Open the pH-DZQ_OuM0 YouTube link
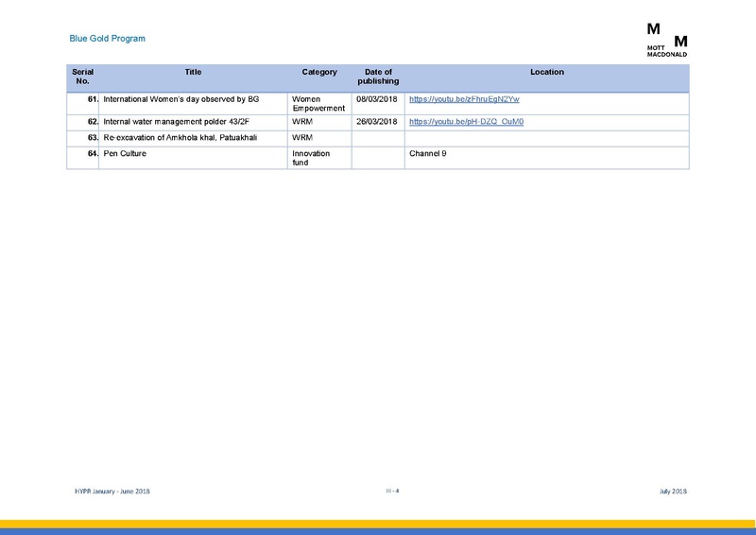Image resolution: width=756 pixels, height=535 pixels. (x=466, y=122)
